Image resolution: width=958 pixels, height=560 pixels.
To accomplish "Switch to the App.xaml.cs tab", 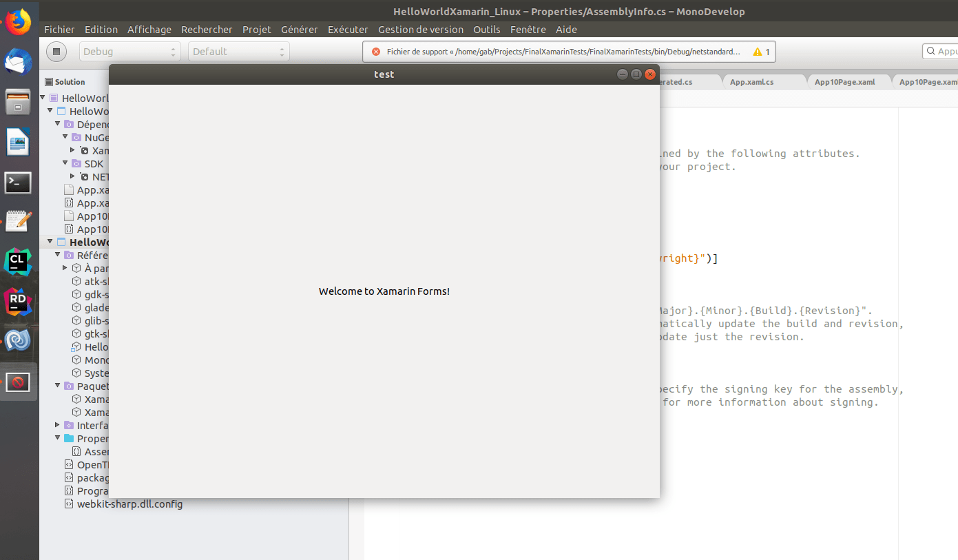I will tap(751, 81).
